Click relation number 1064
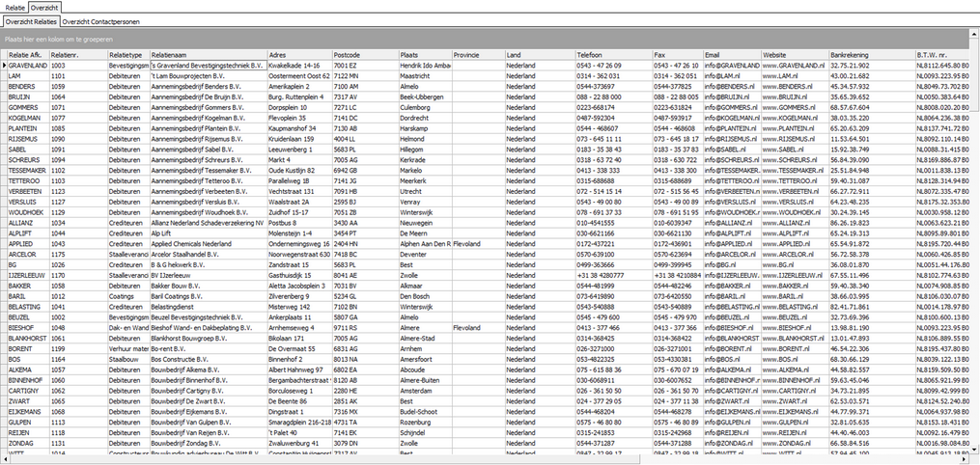 (78, 96)
